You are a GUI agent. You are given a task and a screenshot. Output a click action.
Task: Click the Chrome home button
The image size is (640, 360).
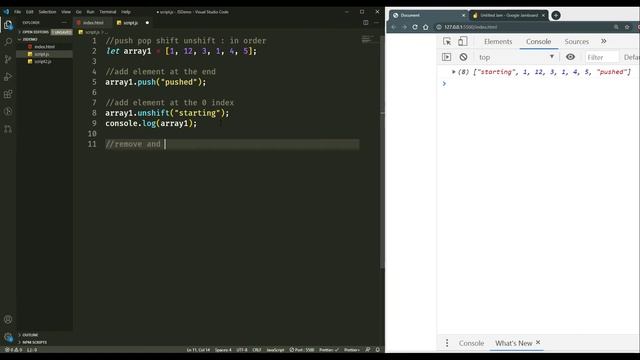(426, 27)
